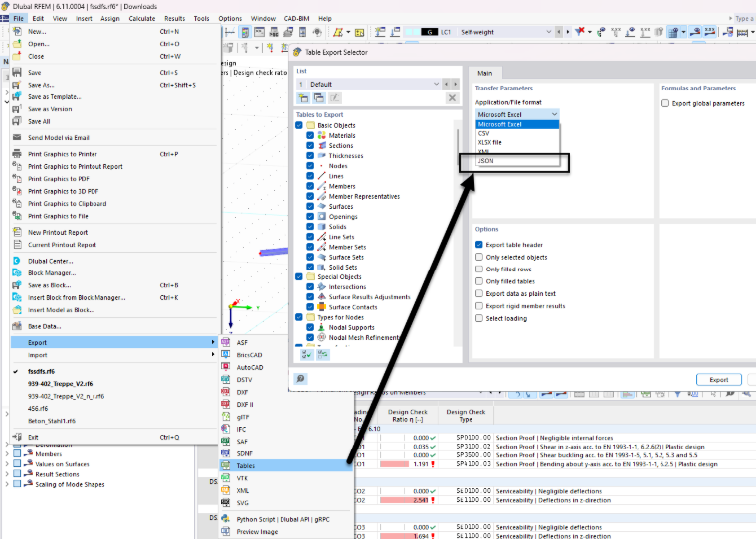Click the Type a search field

(x=744, y=18)
